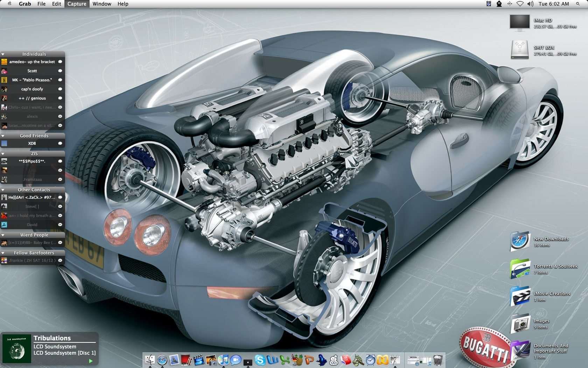Restore the first minimized window in Dock

pyautogui.click(x=413, y=360)
